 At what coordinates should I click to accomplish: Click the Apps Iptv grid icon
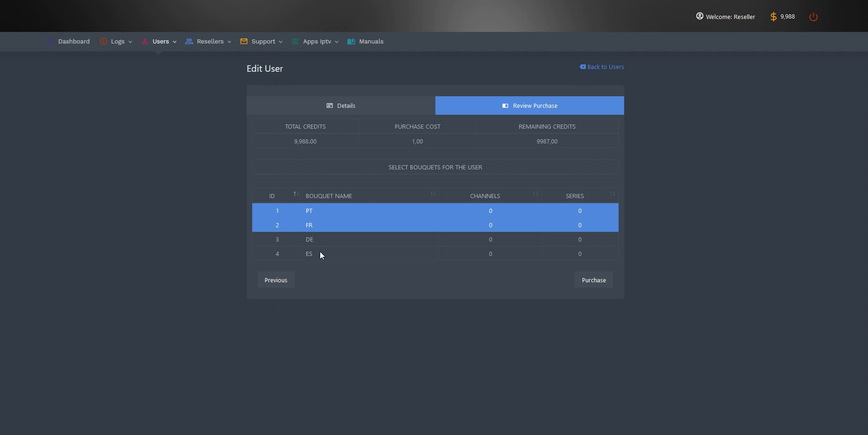pyautogui.click(x=295, y=42)
